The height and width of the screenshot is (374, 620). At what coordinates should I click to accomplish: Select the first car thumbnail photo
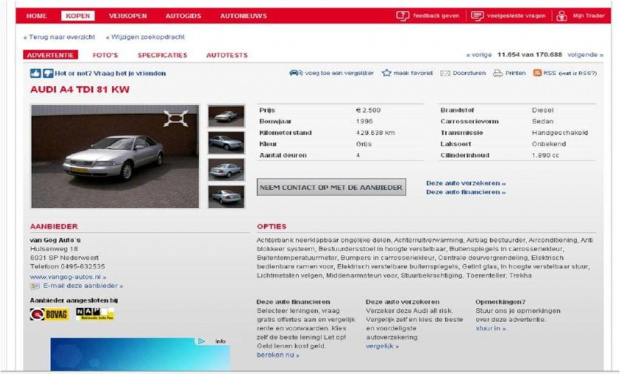pyautogui.click(x=226, y=116)
